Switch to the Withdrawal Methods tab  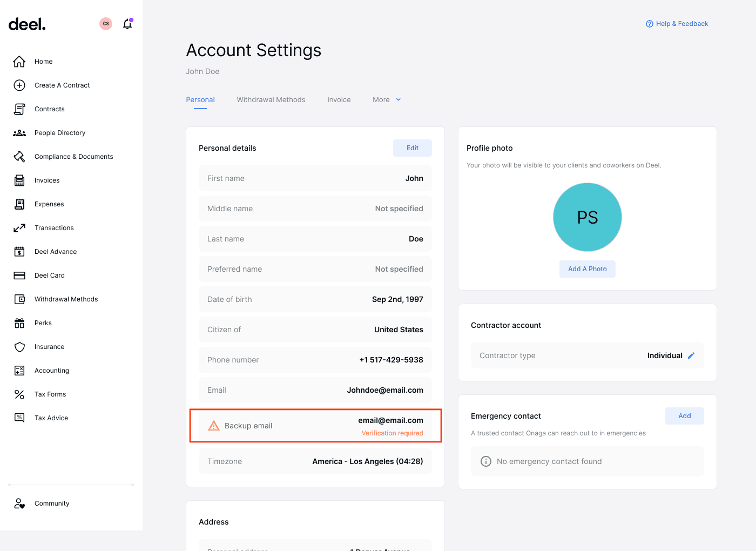pos(271,99)
